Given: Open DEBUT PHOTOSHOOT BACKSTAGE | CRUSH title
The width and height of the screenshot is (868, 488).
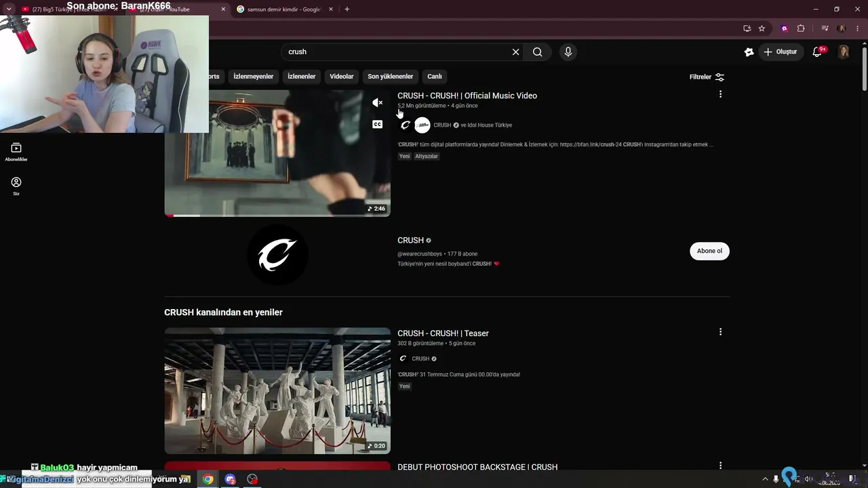Looking at the screenshot, I should click(x=477, y=467).
